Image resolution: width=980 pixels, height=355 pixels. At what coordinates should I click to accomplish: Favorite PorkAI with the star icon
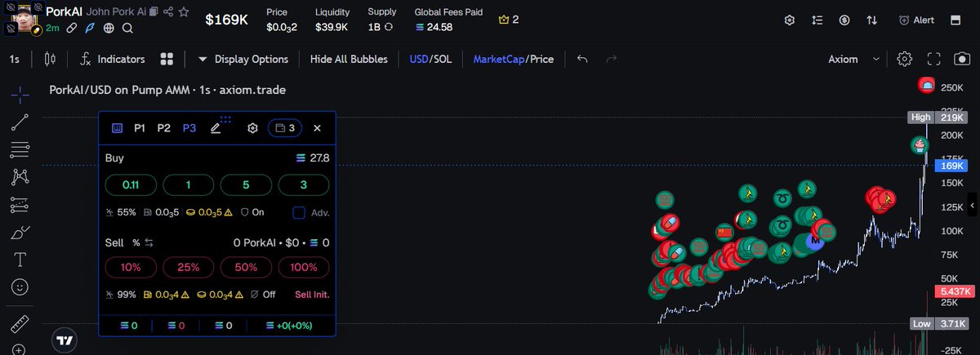(185, 12)
